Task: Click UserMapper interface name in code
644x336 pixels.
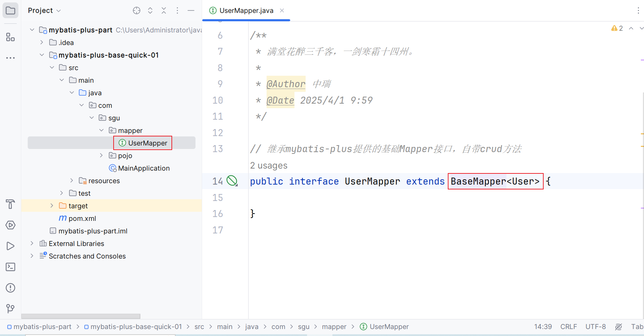Action: point(372,181)
